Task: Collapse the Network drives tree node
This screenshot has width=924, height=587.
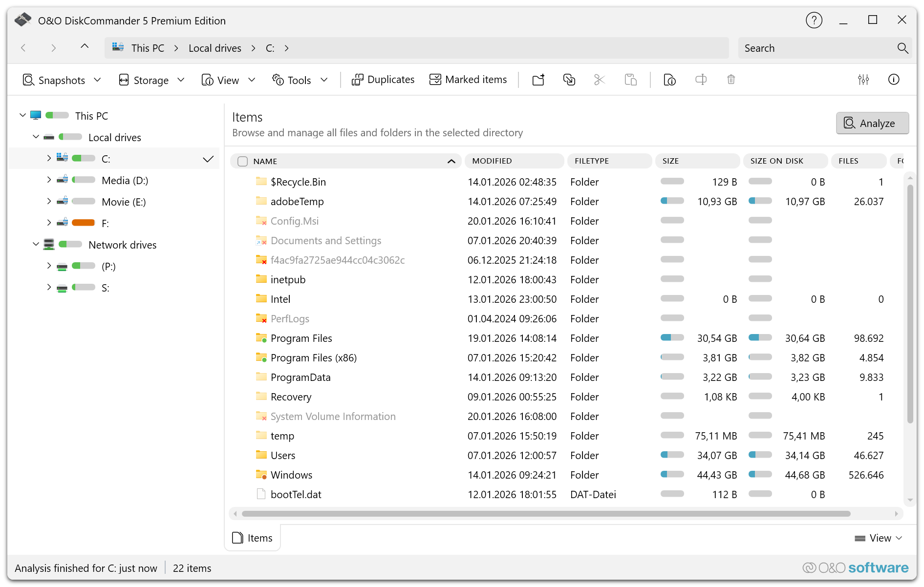Action: 36,244
